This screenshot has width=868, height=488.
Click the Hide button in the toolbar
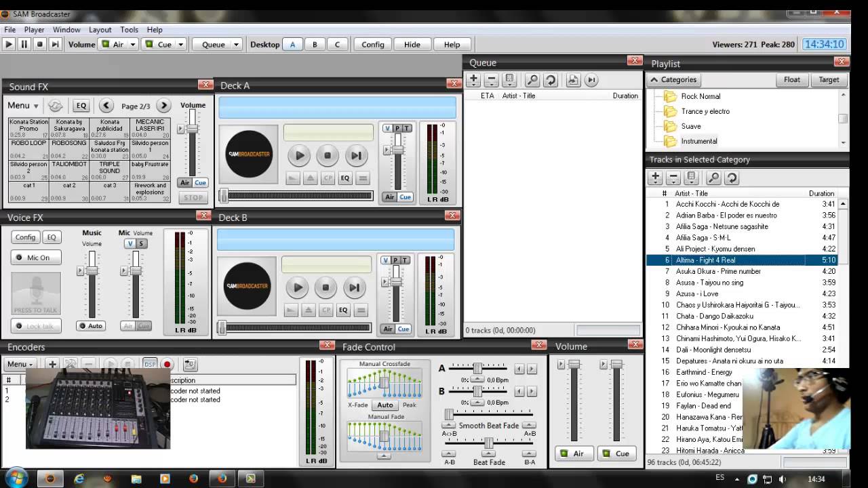[x=412, y=44]
